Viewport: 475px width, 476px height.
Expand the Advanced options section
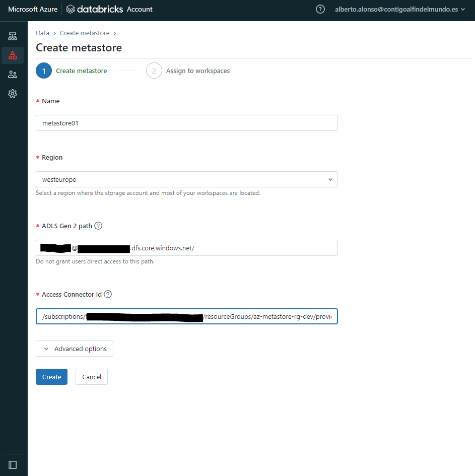click(x=74, y=348)
